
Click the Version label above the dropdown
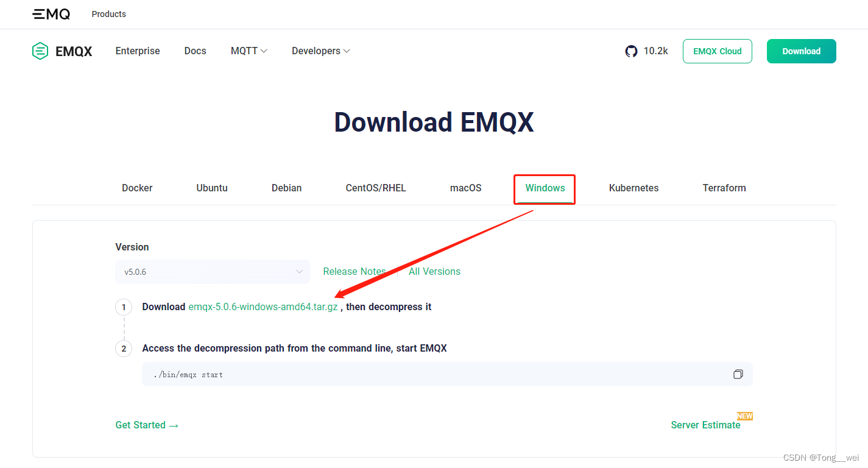[132, 247]
